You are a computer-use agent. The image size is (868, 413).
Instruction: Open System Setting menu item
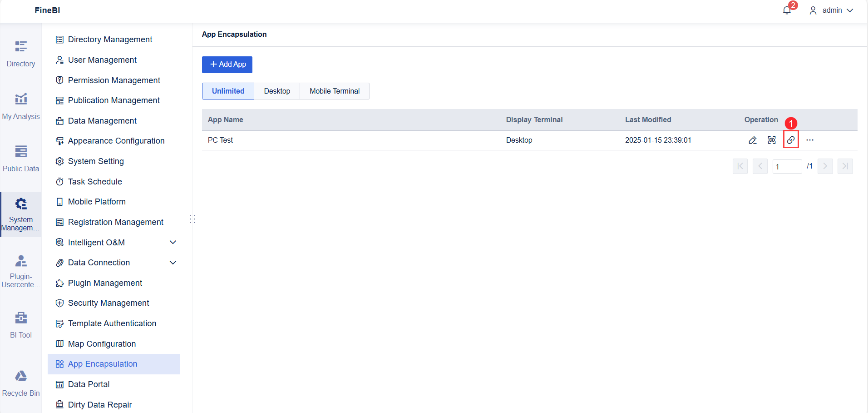[114, 161]
